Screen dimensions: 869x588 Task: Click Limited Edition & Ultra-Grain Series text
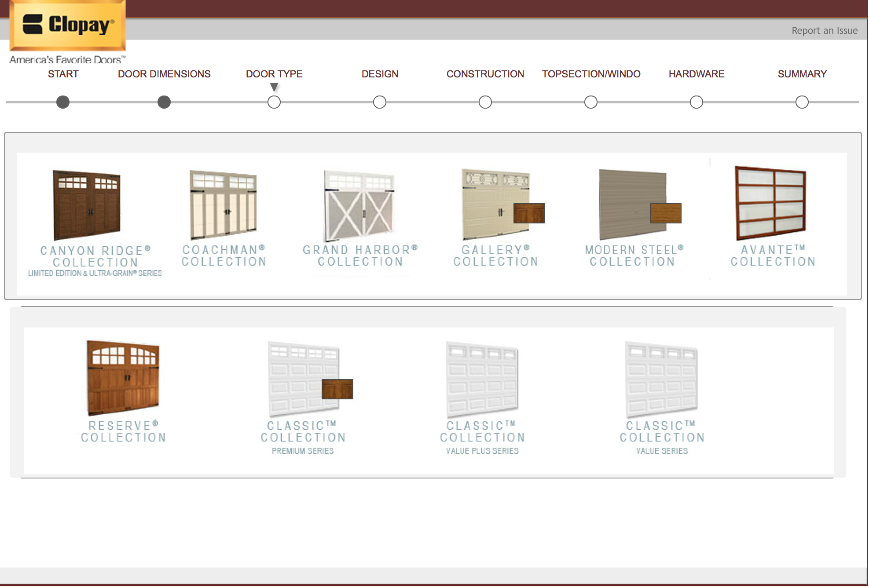(95, 273)
